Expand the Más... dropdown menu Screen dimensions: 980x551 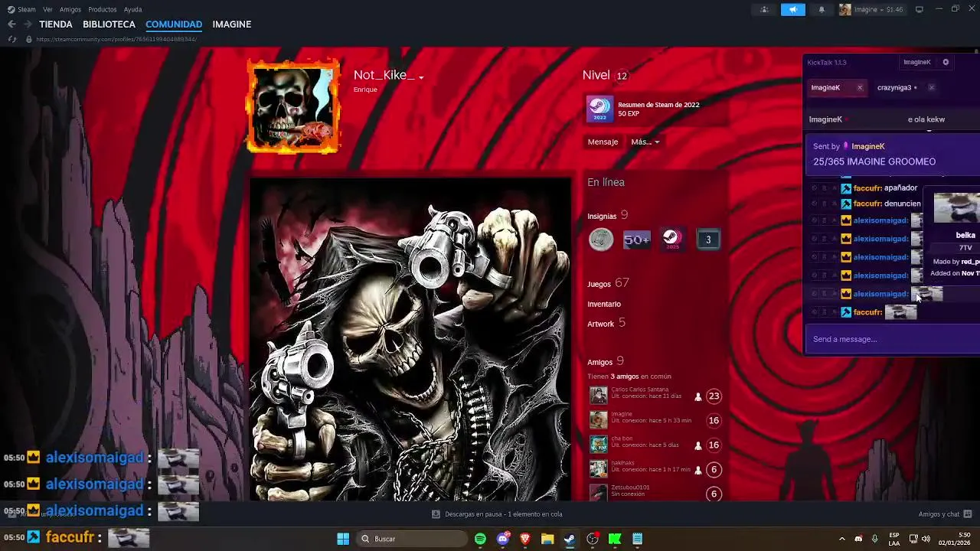pos(645,142)
